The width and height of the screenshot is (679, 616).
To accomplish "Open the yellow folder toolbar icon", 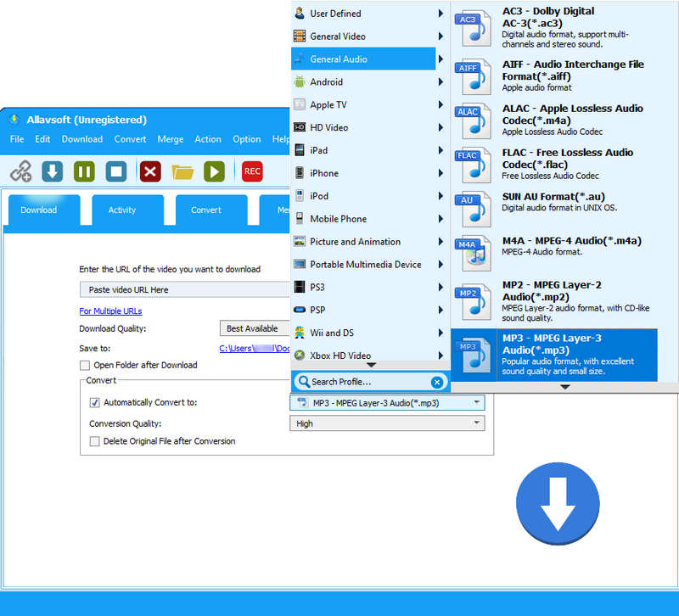I will (x=182, y=171).
